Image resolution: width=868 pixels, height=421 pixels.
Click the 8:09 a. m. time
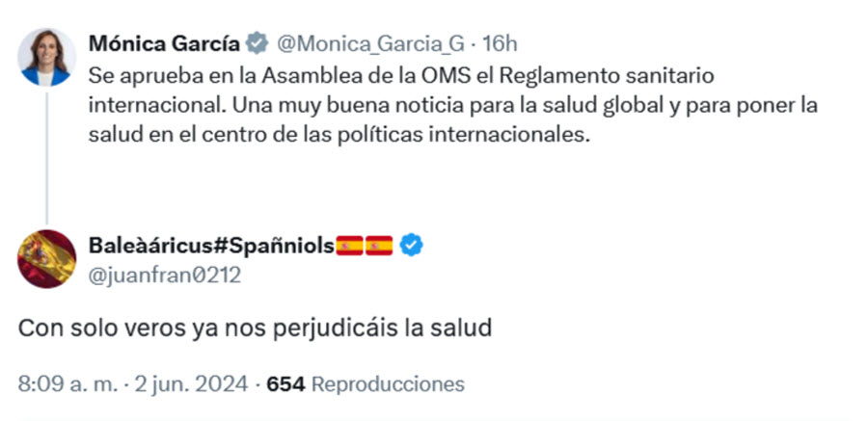(65, 383)
